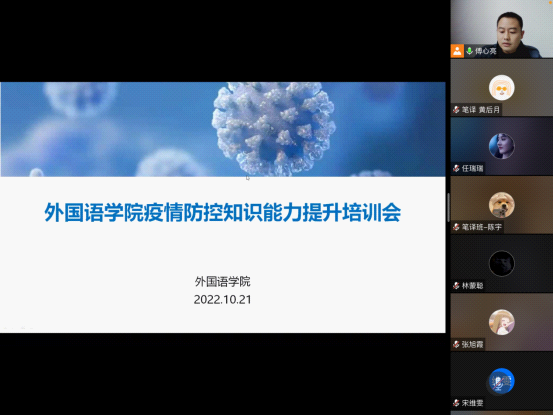Click the orange host icon on 傅心亮's tile
Viewport: 553px width, 415px height.
[x=457, y=51]
